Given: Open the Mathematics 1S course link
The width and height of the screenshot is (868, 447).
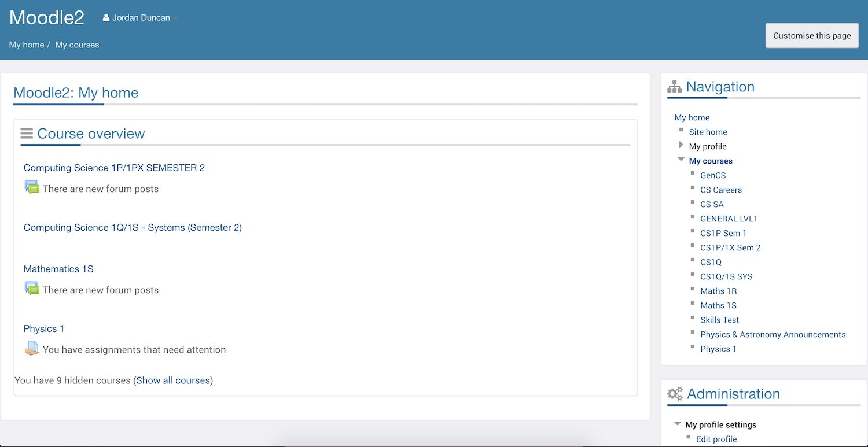Looking at the screenshot, I should 58,269.
